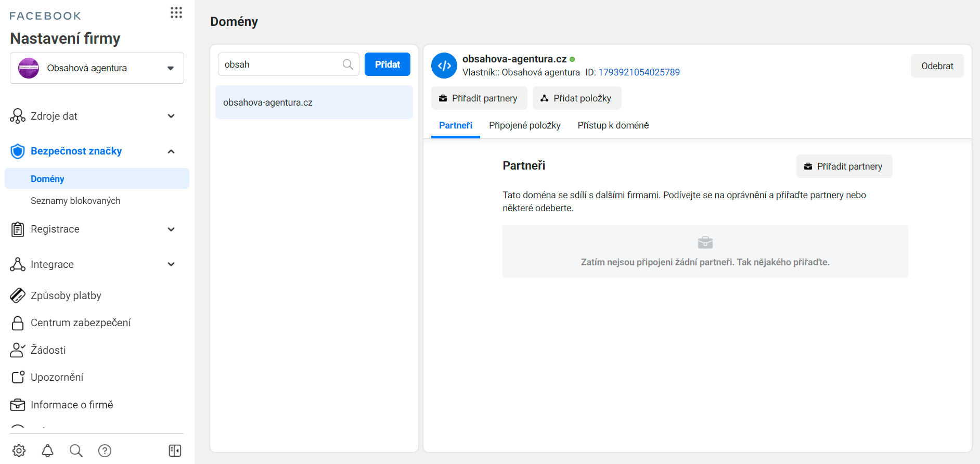The width and height of the screenshot is (980, 464).
Task: Click Přiřadit partnery button in Partneři section
Action: click(844, 166)
